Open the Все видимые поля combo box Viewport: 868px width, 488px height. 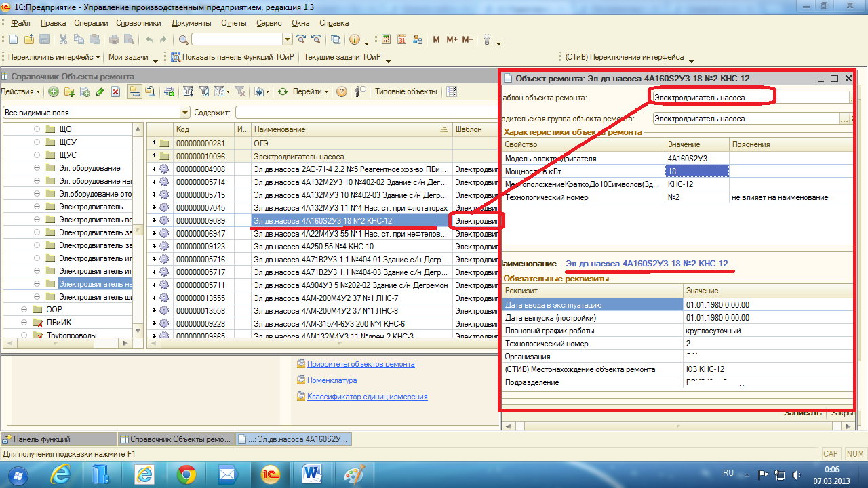click(96, 112)
